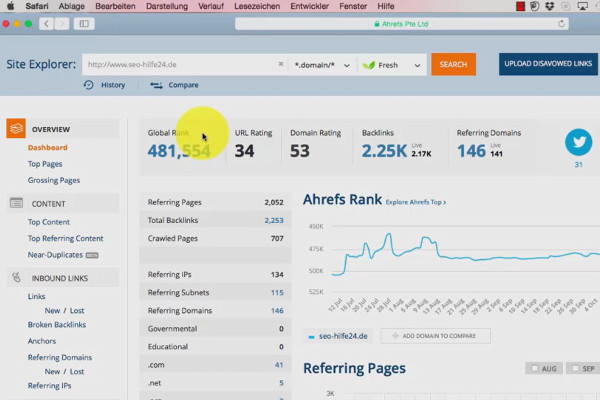Toggle the Safari sidebar button
Screen dimensions: 600x400
[x=84, y=24]
